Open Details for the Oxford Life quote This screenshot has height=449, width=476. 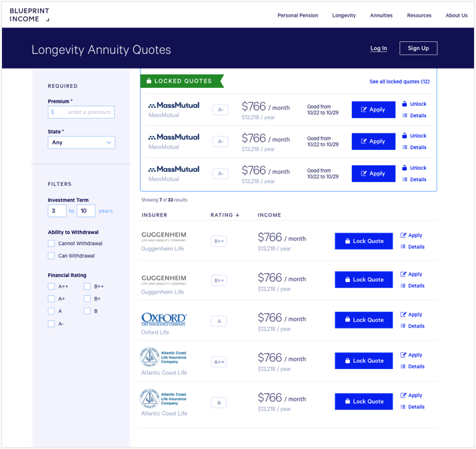coord(412,326)
